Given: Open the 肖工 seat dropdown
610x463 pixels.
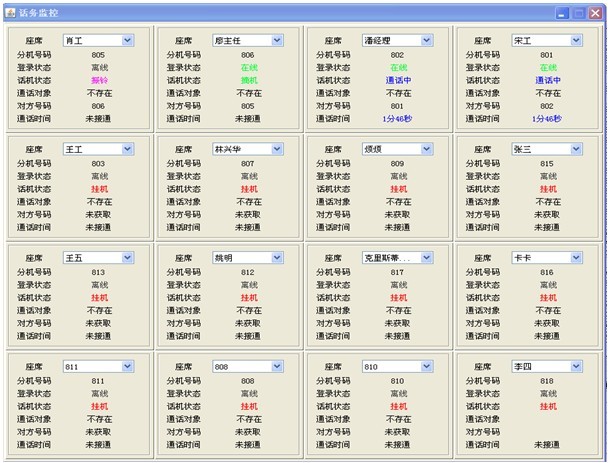Looking at the screenshot, I should pos(127,40).
